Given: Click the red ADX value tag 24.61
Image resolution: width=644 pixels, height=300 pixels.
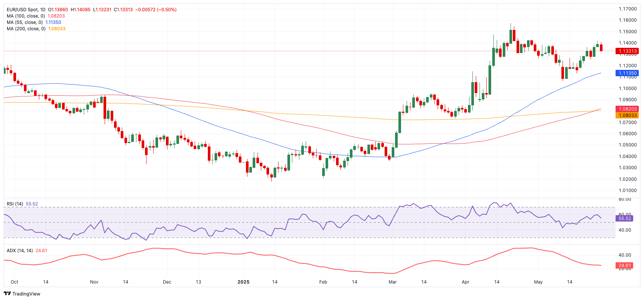Looking at the screenshot, I should (x=624, y=266).
